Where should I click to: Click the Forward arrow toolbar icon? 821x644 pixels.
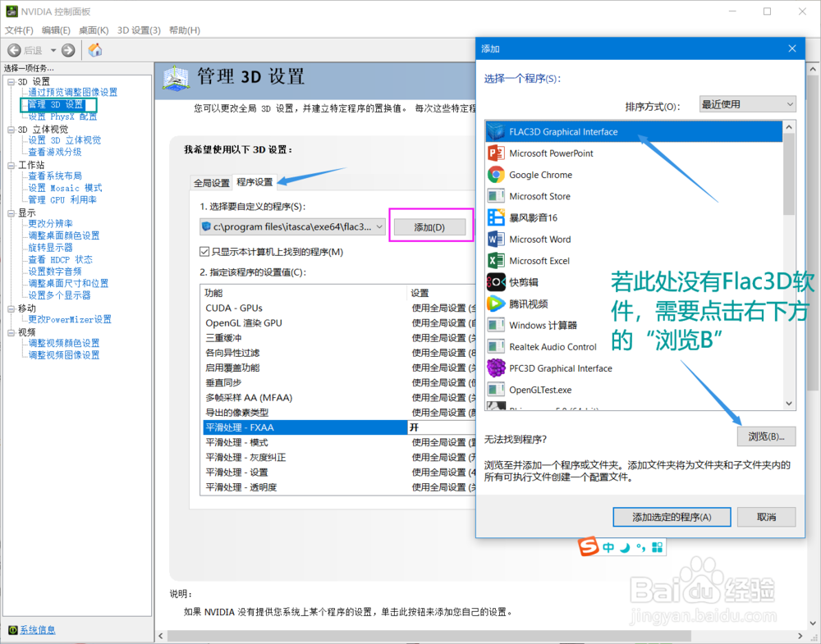tap(69, 50)
